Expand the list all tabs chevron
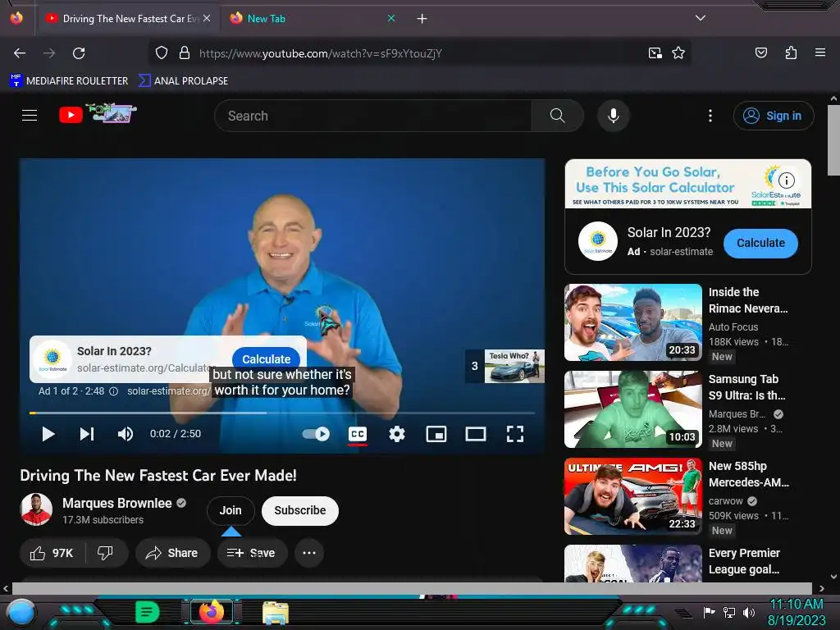 701,18
